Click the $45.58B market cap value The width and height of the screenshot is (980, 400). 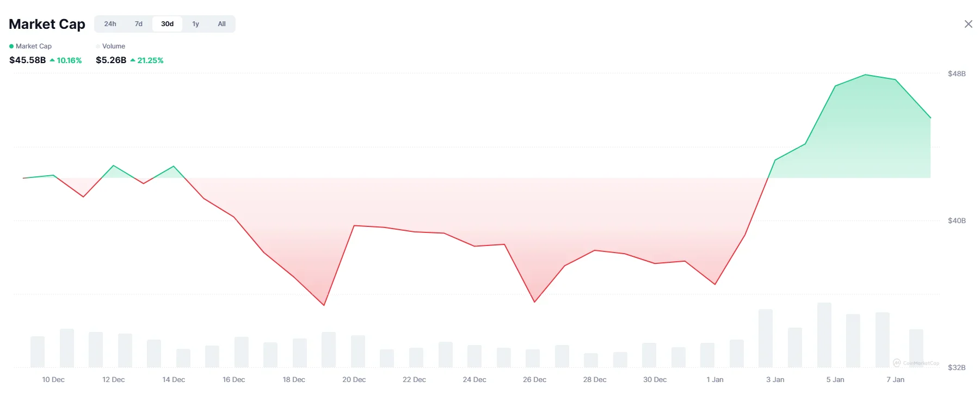click(28, 60)
